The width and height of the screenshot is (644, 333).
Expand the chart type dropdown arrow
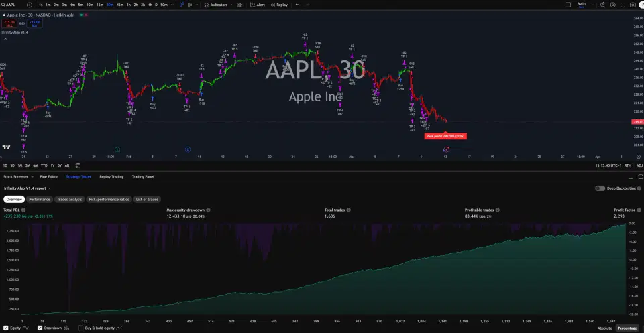[197, 5]
